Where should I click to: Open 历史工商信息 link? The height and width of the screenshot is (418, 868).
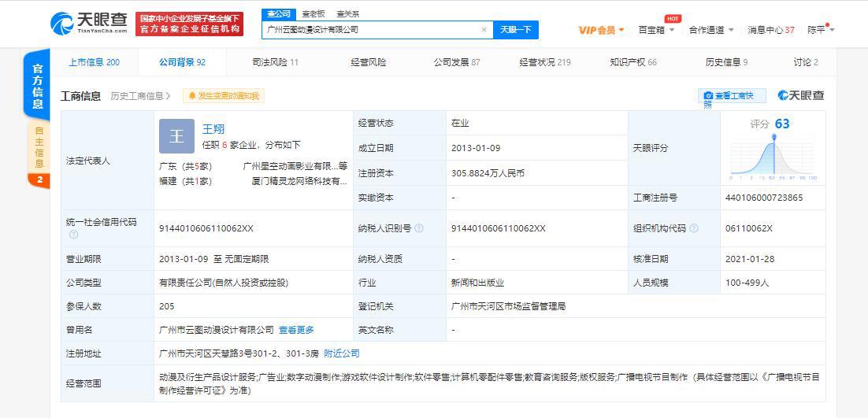pyautogui.click(x=141, y=96)
